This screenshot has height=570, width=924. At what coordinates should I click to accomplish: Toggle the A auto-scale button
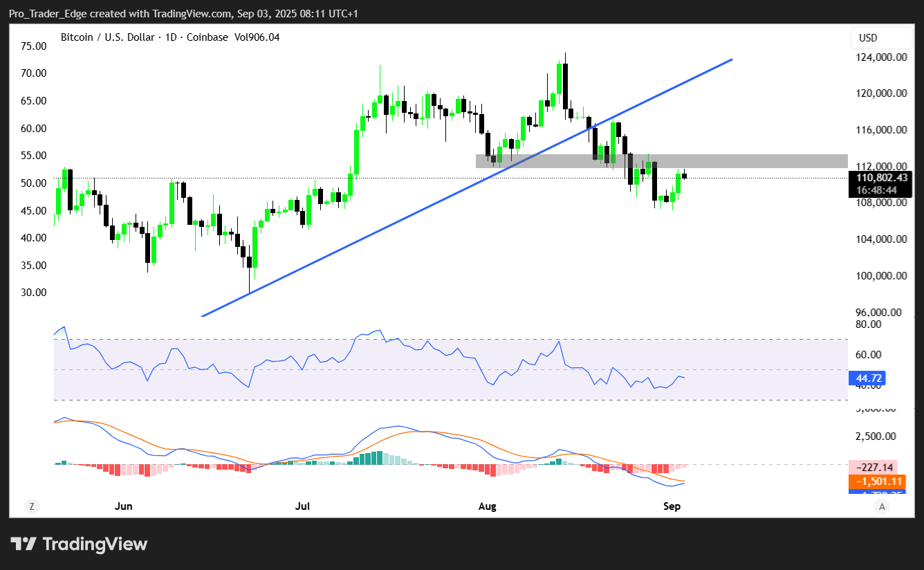(881, 506)
